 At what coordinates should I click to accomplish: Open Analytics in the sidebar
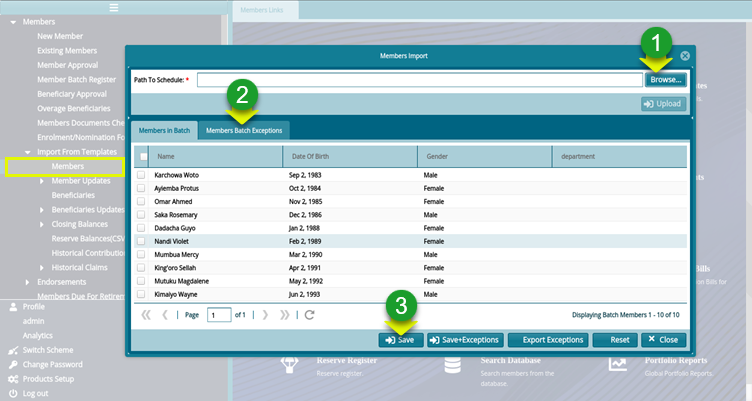pyautogui.click(x=37, y=336)
